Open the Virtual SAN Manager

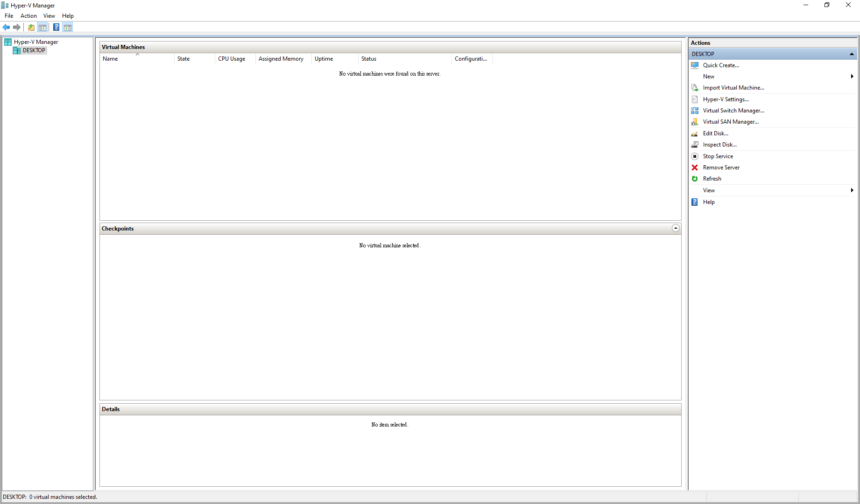point(731,121)
